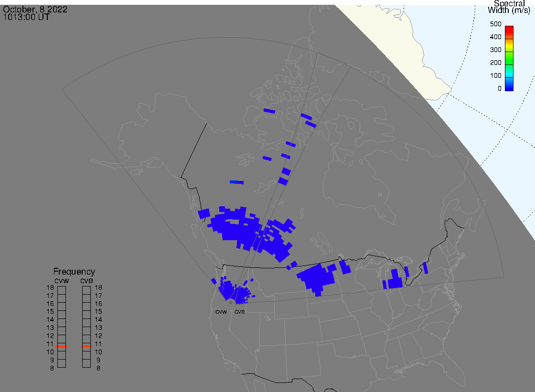535x392 pixels.
Task: Click the 'cve' heading under Frequency
Action: coord(86,280)
